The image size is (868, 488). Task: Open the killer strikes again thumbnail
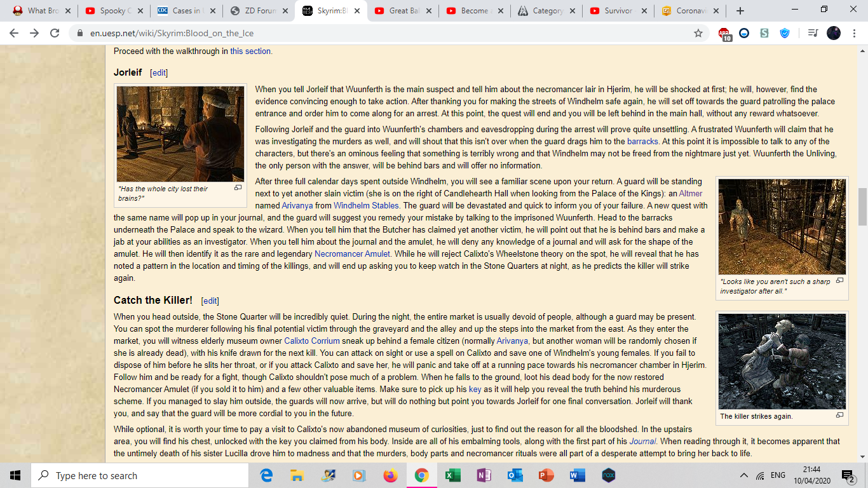782,362
